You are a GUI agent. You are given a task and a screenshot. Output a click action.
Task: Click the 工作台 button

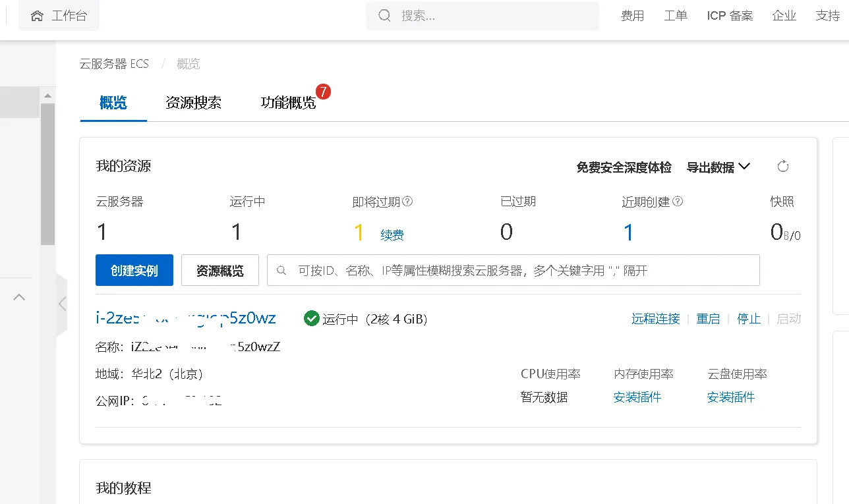tap(59, 16)
